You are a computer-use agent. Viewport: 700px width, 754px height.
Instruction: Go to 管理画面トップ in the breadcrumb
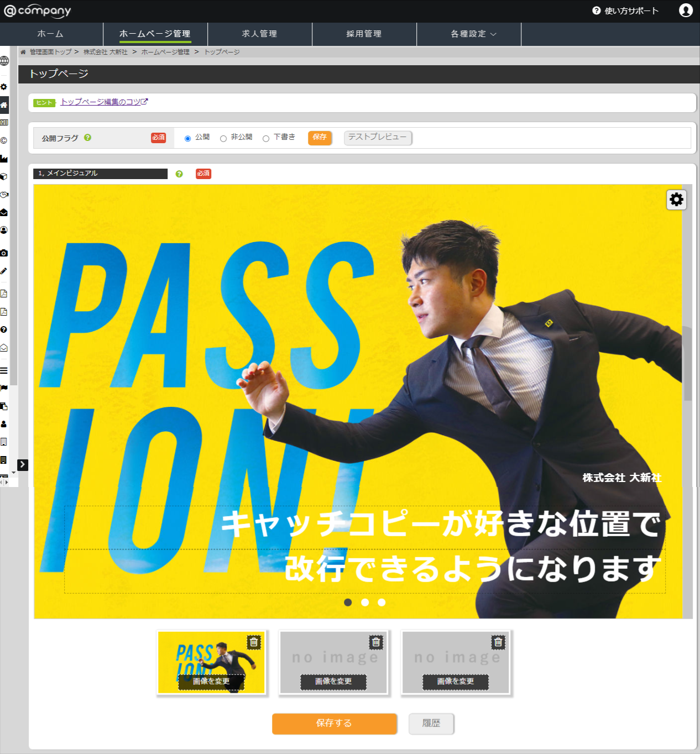tap(51, 52)
